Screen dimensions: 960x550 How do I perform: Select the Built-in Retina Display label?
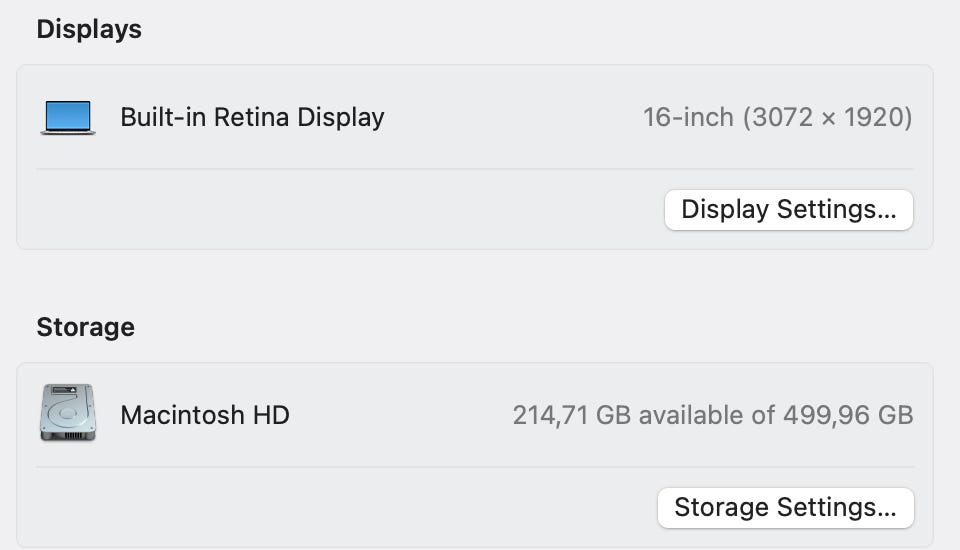point(252,117)
